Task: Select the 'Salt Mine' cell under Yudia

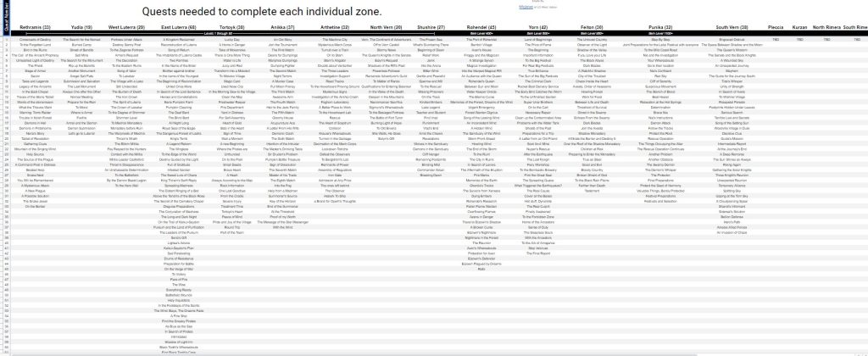Action: pos(81,55)
